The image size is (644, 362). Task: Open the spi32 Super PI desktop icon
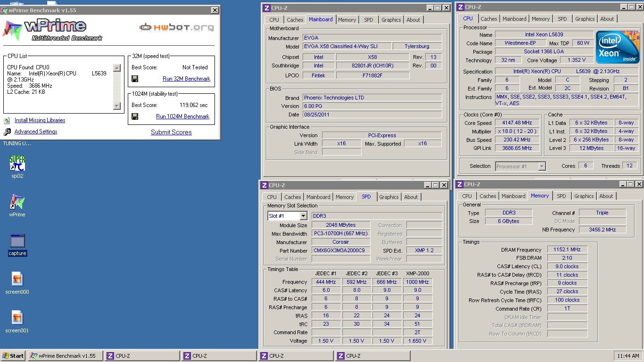click(x=17, y=163)
